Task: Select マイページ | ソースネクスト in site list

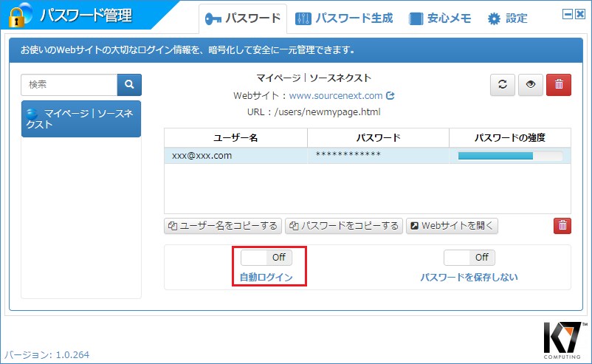Action: [81, 119]
